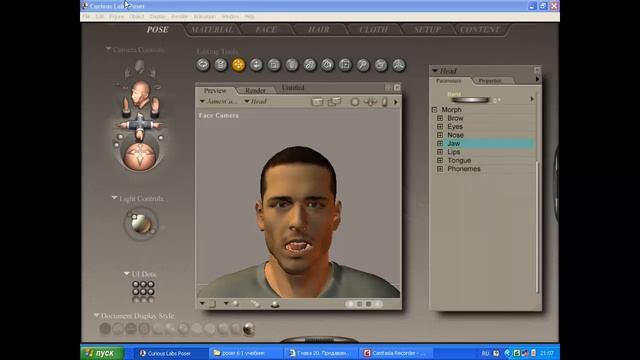This screenshot has width=640, height=360.
Task: Collapse the Morph tree node
Action: (434, 110)
